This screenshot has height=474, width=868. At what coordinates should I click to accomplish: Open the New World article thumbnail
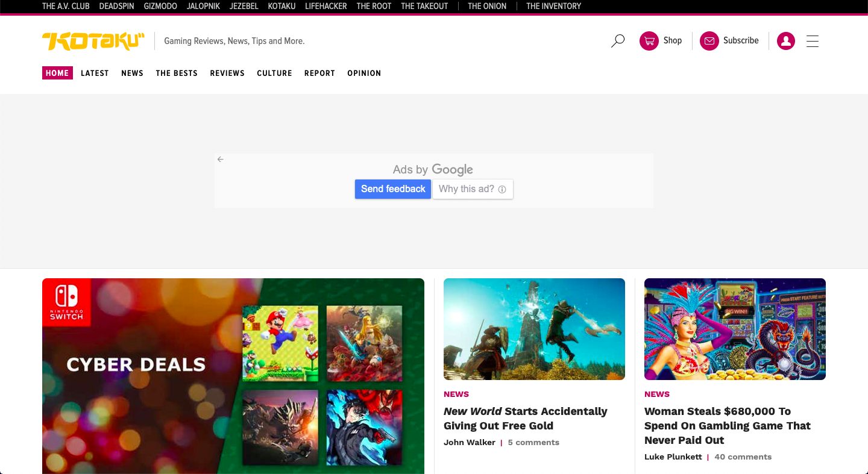tap(534, 329)
